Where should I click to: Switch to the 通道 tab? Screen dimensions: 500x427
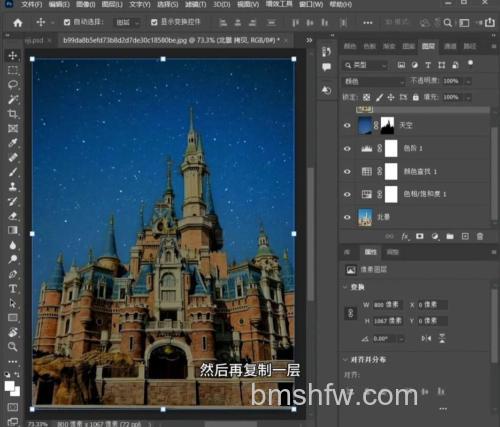click(x=450, y=46)
